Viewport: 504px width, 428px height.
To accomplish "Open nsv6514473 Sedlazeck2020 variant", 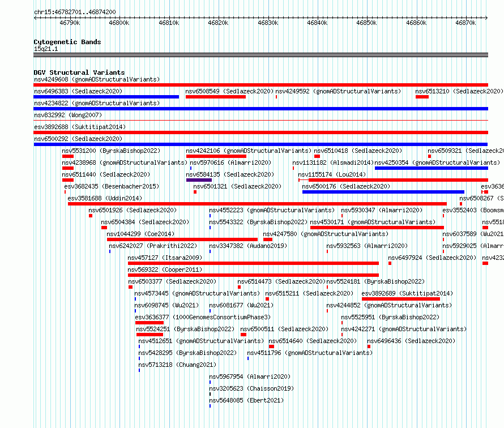I will [281, 281].
